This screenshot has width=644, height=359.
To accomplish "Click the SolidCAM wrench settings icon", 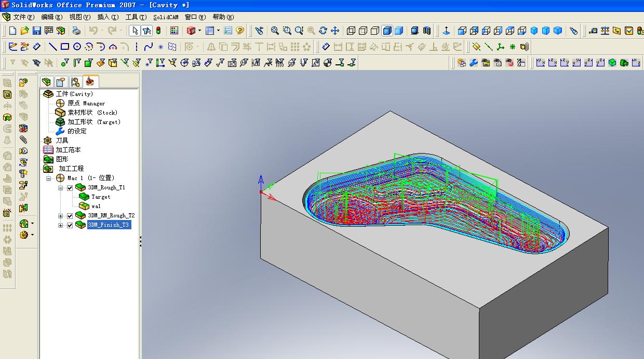I will (474, 63).
